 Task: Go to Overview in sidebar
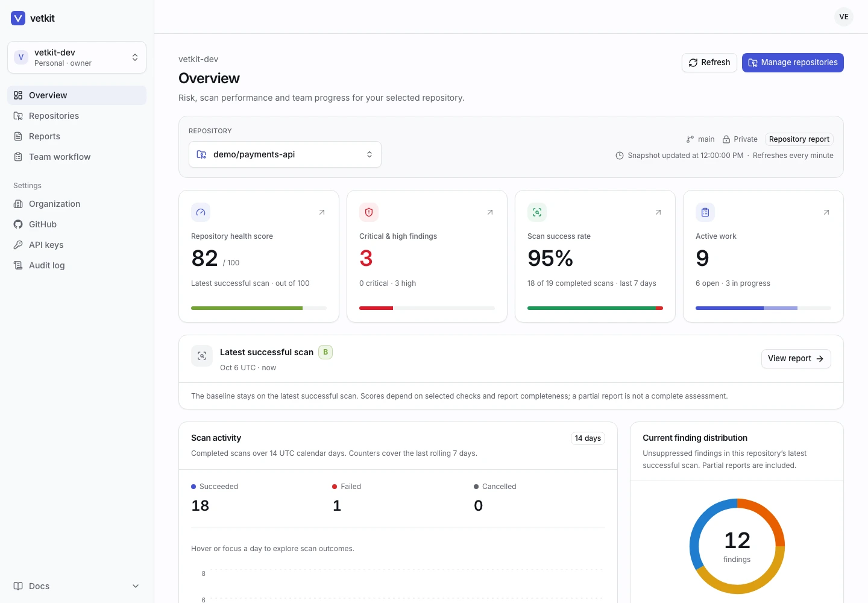(x=77, y=95)
